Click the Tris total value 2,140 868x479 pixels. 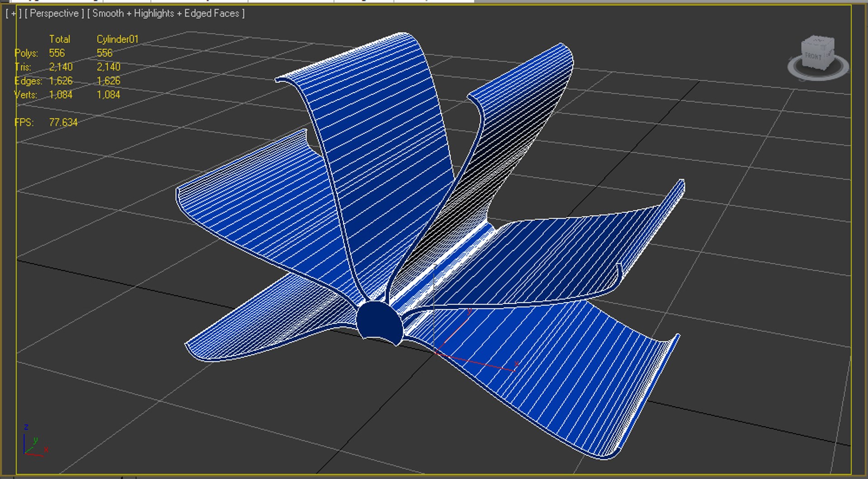click(x=61, y=67)
